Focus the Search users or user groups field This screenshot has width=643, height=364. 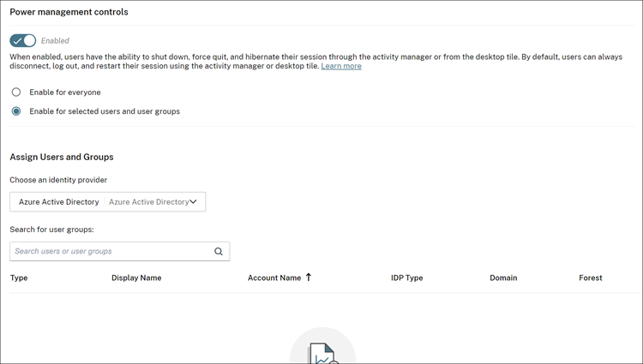pyautogui.click(x=120, y=252)
